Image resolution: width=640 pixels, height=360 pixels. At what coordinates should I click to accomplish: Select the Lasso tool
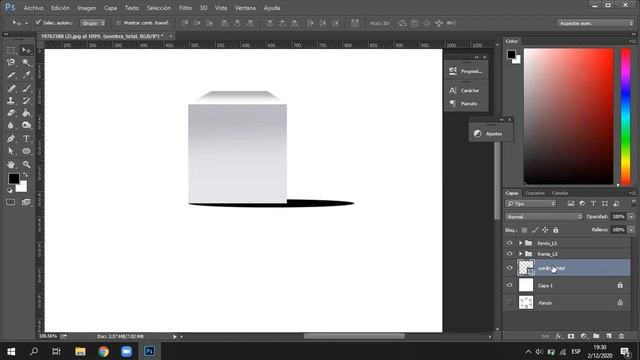[x=11, y=62]
